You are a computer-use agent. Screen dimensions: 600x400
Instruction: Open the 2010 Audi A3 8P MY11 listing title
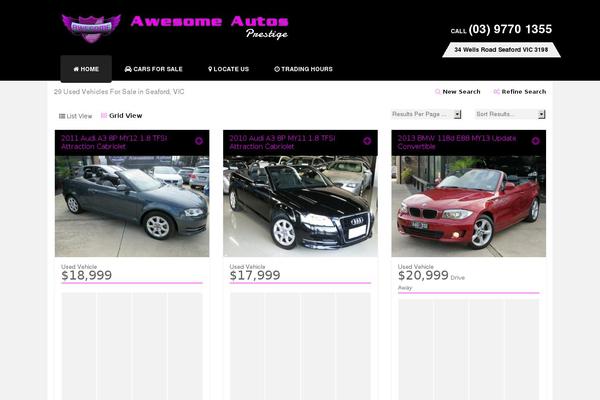(282, 142)
